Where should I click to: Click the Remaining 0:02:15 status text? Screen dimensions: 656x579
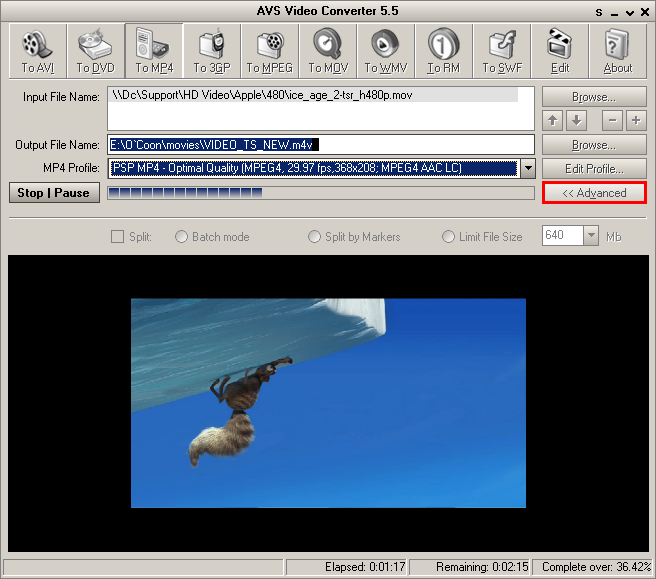click(482, 567)
